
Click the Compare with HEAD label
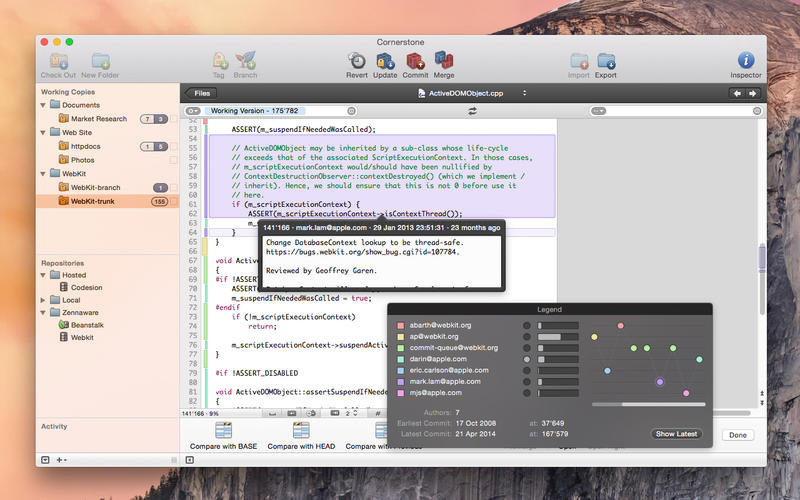point(301,446)
